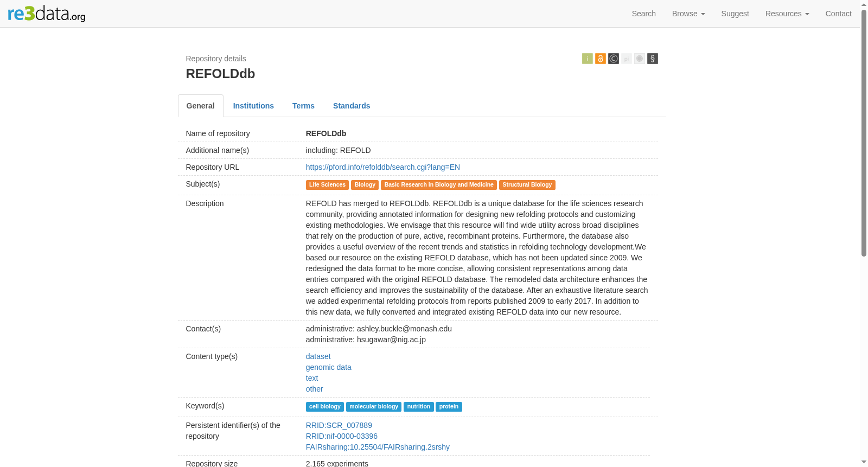The image size is (868, 467).
Task: Click the nutrition keyword tag
Action: 419,407
